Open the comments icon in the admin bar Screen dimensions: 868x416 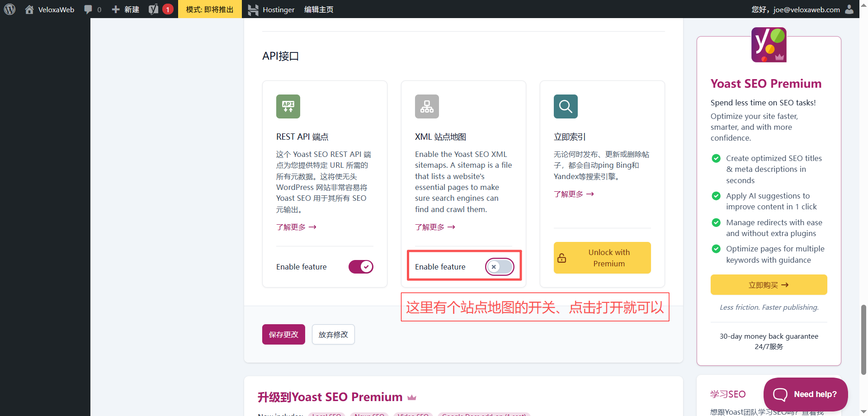pyautogui.click(x=88, y=9)
